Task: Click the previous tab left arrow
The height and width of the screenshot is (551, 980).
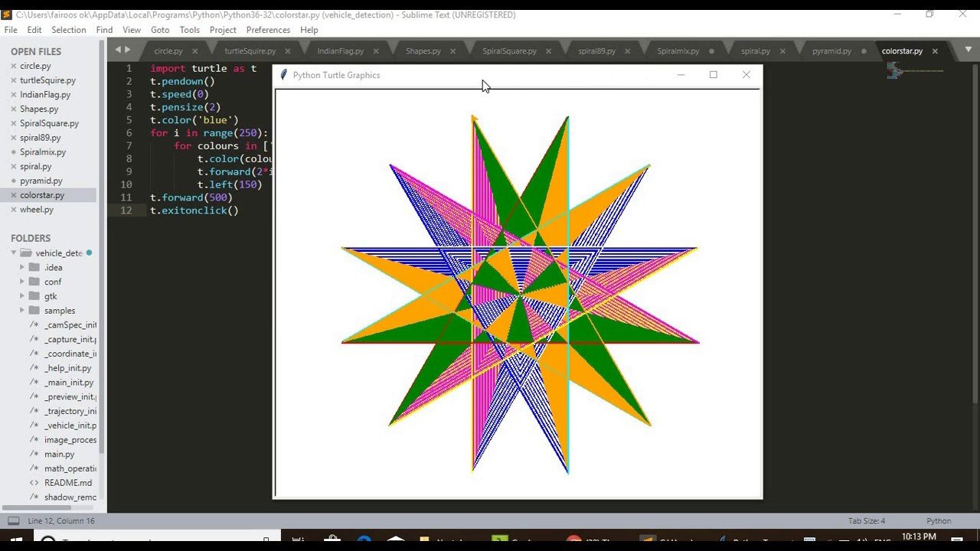Action: 118,50
